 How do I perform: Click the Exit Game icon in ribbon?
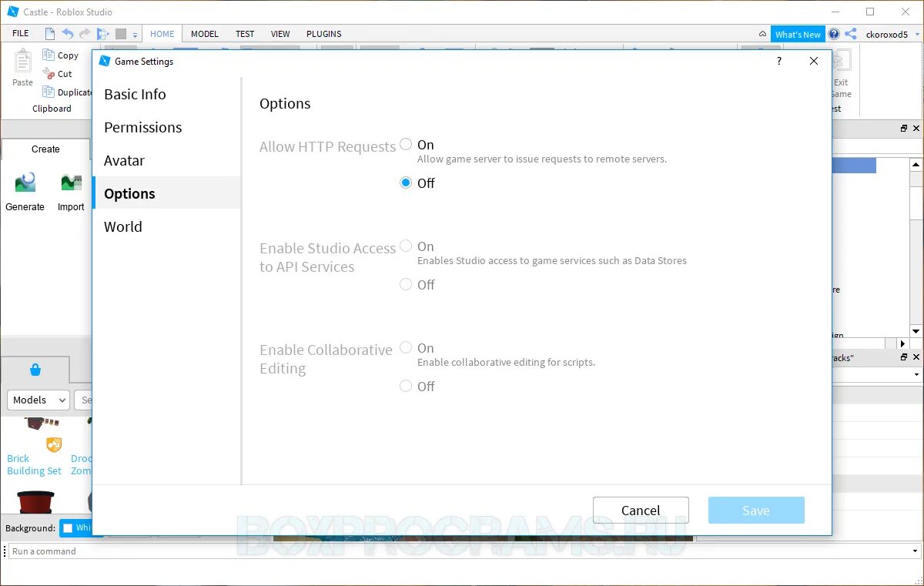(x=841, y=61)
